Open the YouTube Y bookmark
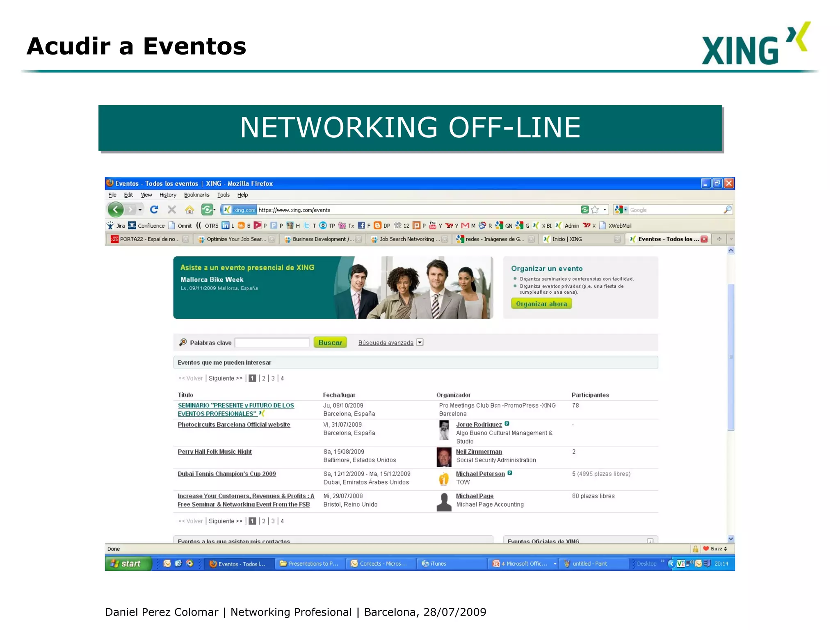This screenshot has height=630, width=840. coord(435,226)
